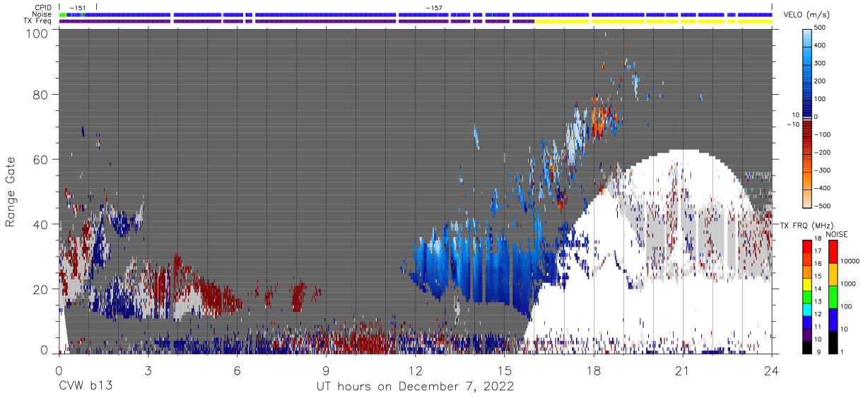
Task: Click the cyan segment of the TX FRQ color bar
Action: [x=807, y=310]
